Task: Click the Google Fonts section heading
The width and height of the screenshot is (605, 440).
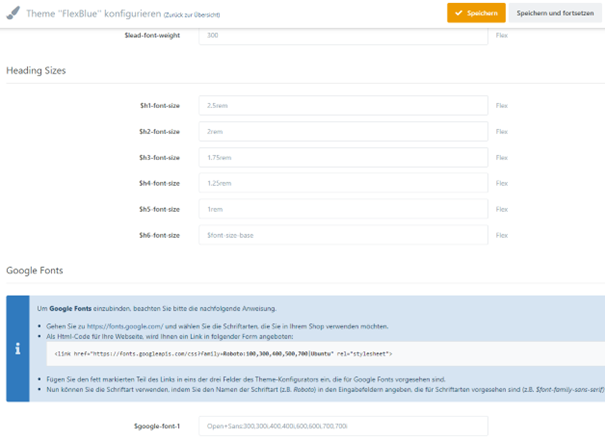Action: 35,270
